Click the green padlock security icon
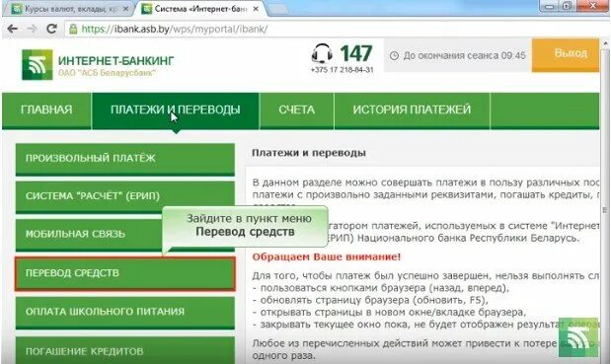Image resolution: width=611 pixels, height=364 pixels. pyautogui.click(x=73, y=29)
